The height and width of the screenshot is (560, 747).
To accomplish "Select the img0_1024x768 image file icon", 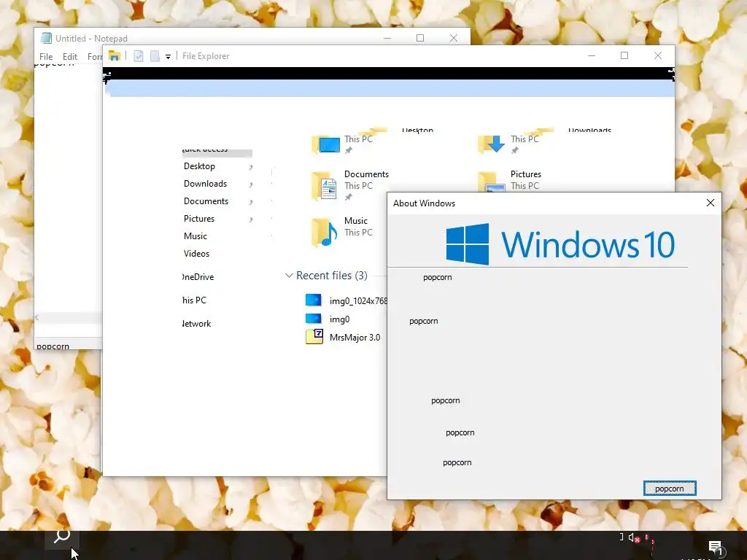I will [x=314, y=300].
